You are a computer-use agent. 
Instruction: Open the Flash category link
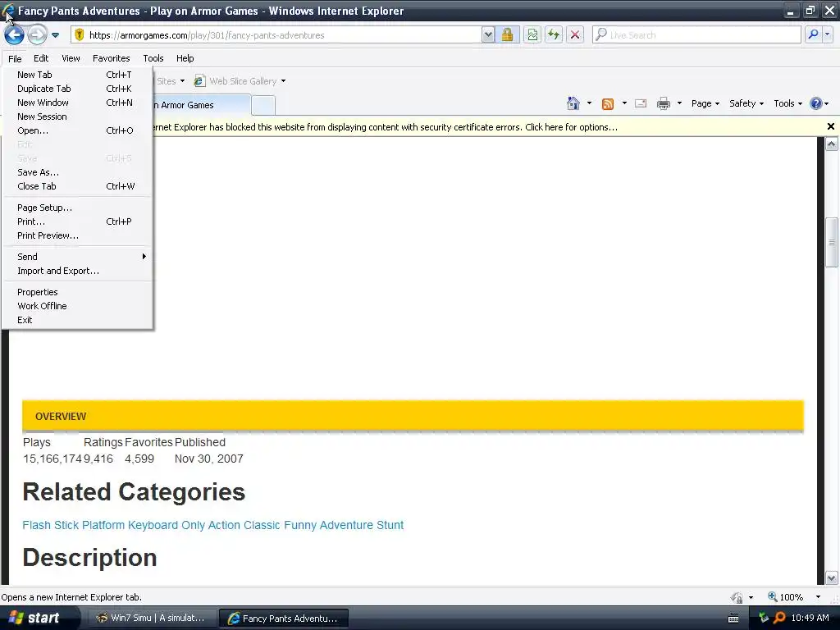[x=36, y=525]
